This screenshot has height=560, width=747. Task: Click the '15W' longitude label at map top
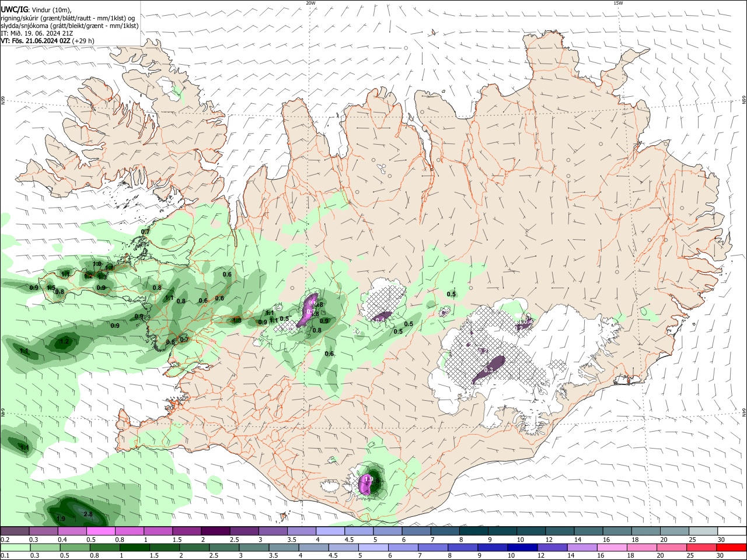coord(618,3)
